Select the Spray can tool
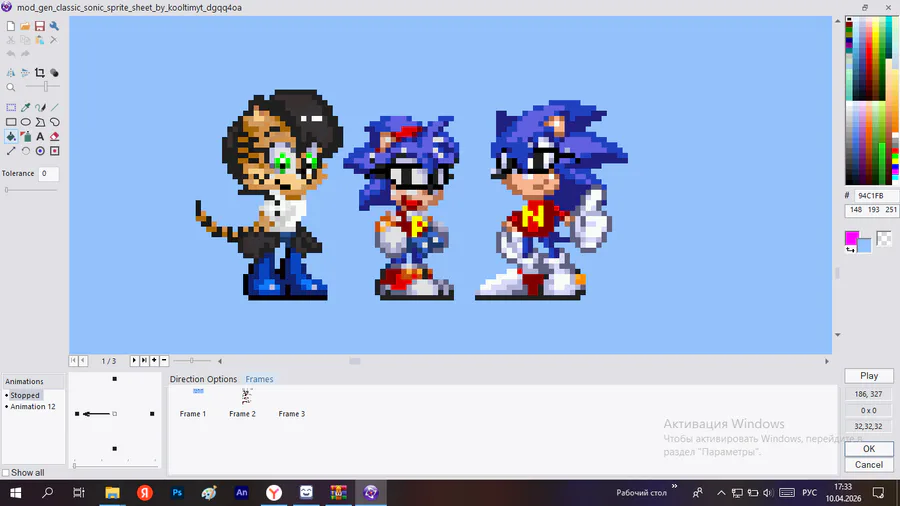 tap(25, 137)
